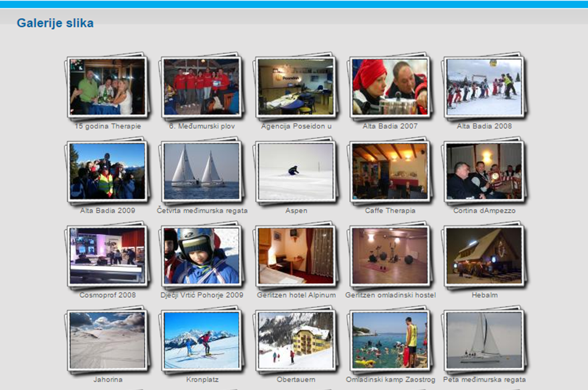
Task: Click the Obertauern caption link
Action: (296, 380)
